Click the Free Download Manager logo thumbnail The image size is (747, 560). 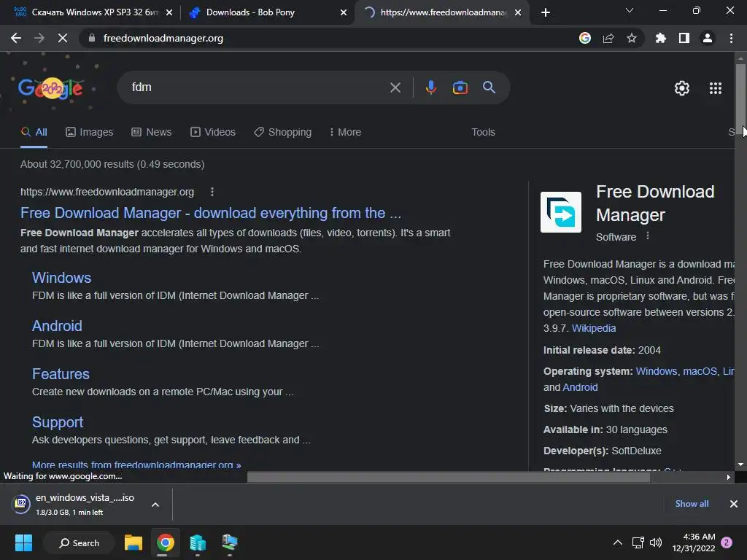[561, 212]
